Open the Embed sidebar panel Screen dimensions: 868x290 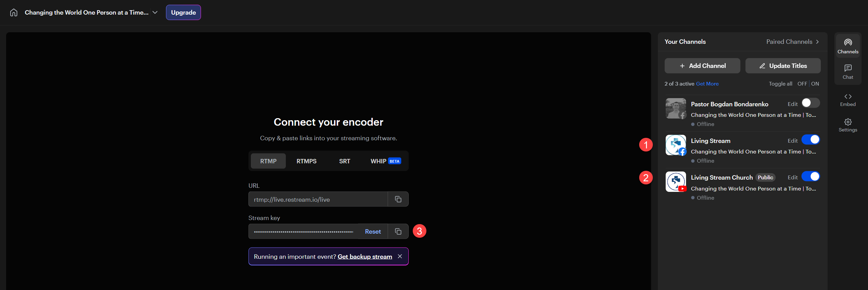pos(848,100)
